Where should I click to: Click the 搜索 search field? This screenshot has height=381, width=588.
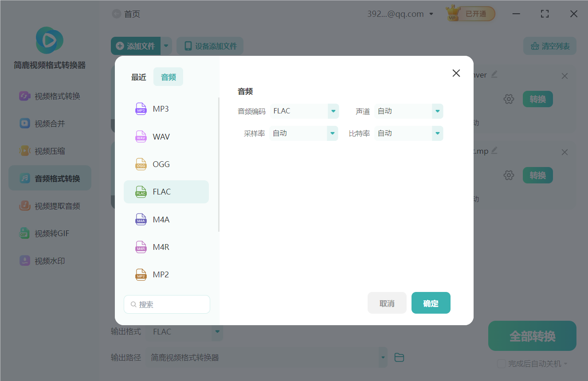click(x=167, y=304)
